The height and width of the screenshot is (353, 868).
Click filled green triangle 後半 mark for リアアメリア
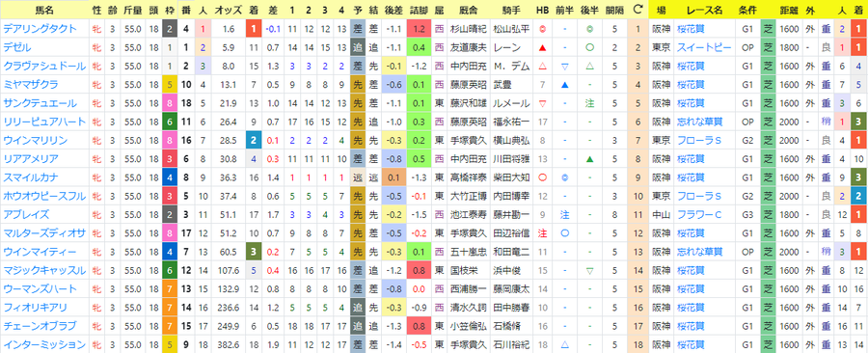590,159
